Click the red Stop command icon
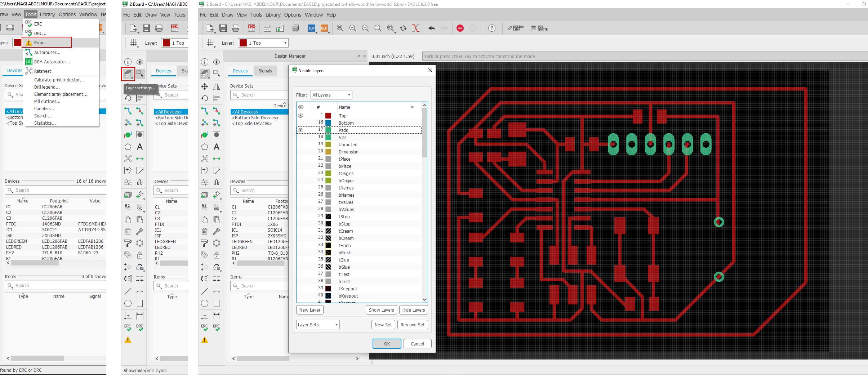The height and width of the screenshot is (375, 868). coord(460,28)
